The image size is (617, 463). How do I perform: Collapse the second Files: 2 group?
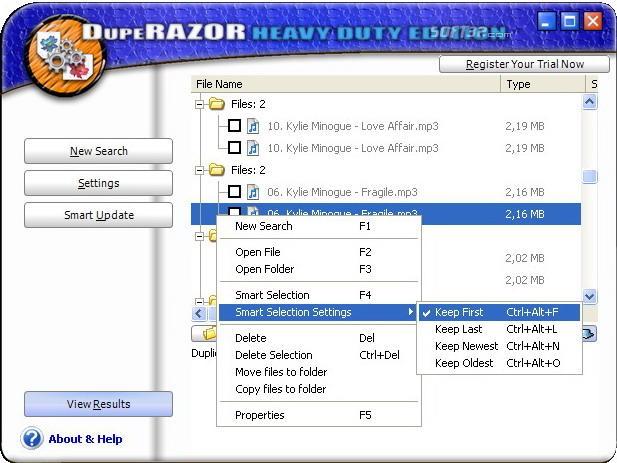click(x=200, y=170)
